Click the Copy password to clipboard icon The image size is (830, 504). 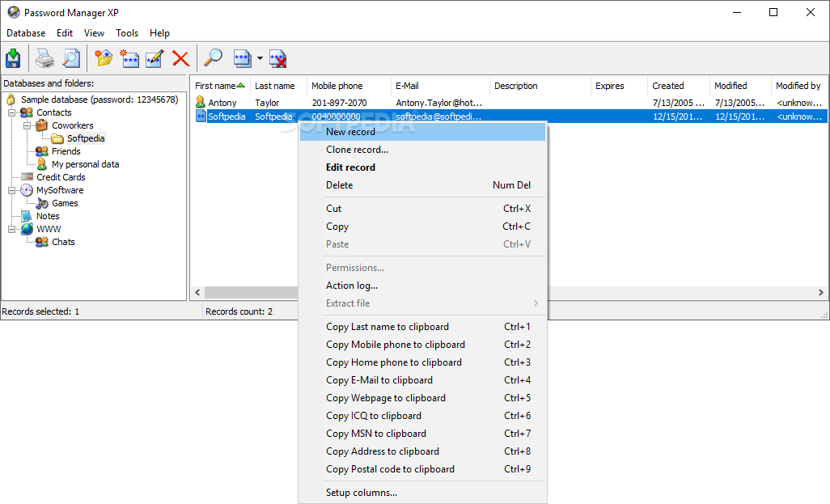242,58
